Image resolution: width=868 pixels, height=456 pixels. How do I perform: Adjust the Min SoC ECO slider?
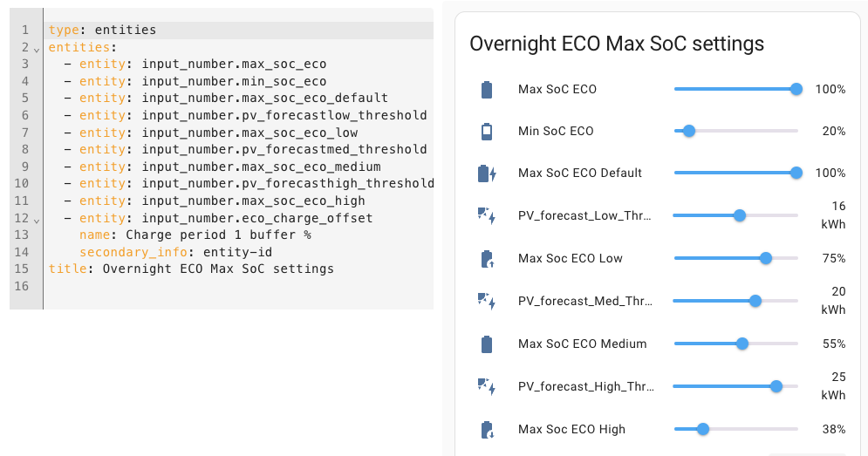click(x=689, y=131)
